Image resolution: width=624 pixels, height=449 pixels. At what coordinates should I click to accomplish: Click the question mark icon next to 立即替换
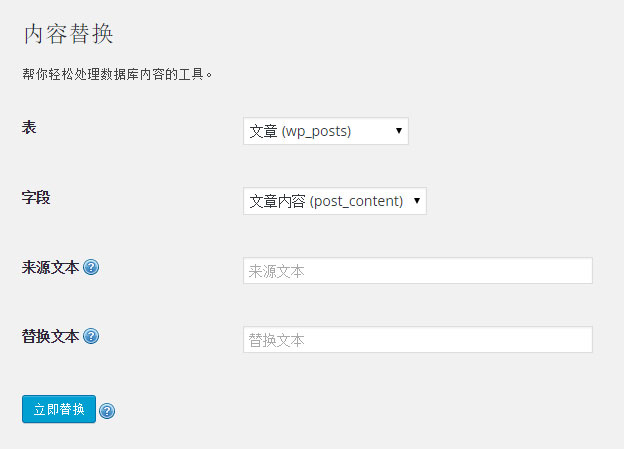(107, 411)
